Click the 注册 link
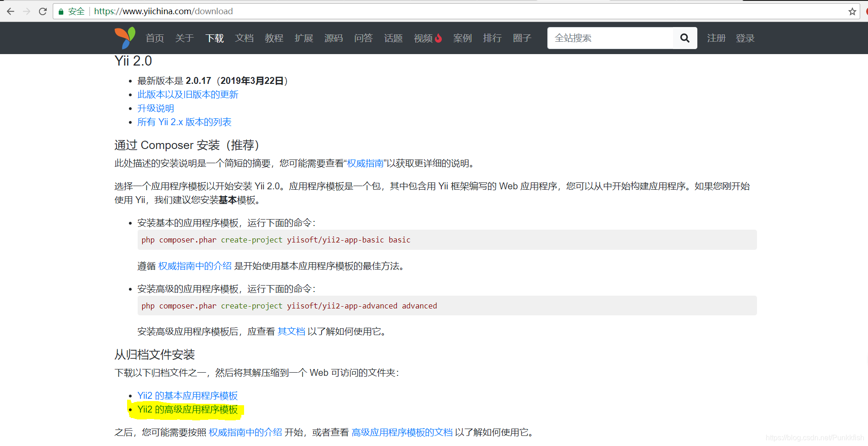868x446 pixels. coord(716,38)
